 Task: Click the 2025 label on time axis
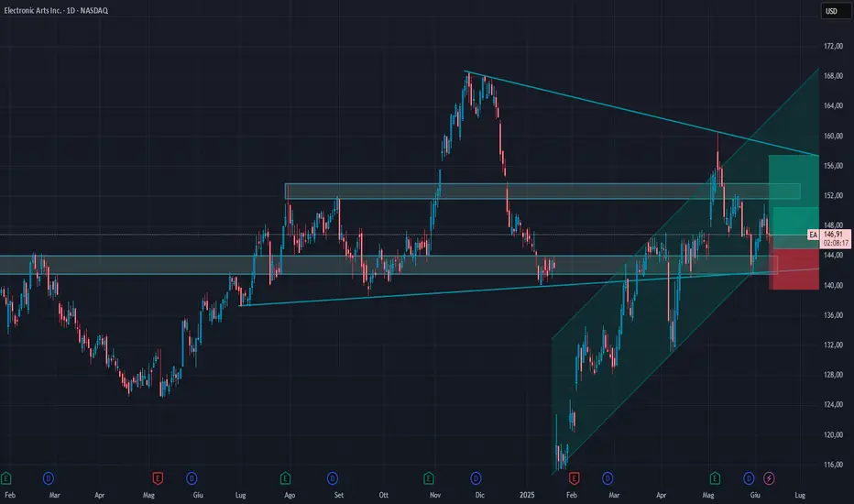[527, 495]
